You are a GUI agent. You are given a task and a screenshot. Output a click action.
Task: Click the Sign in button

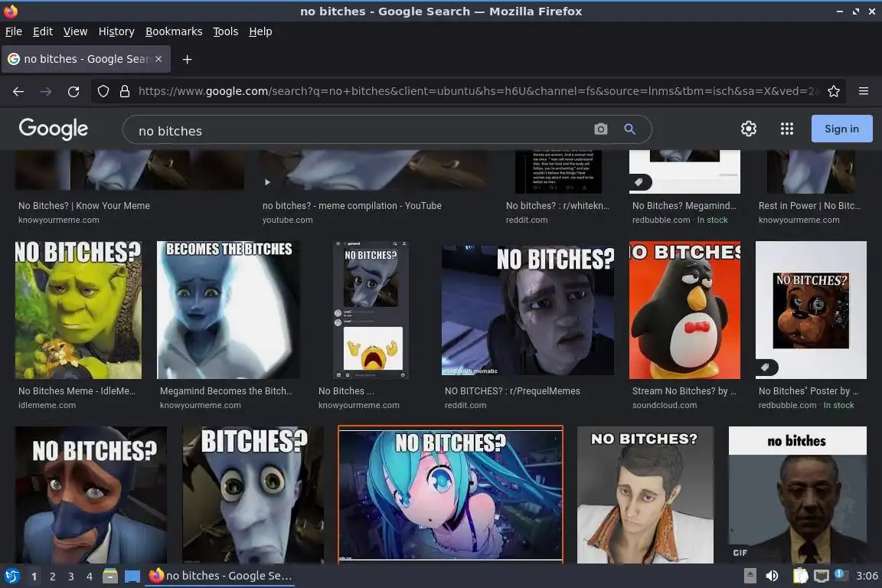click(x=841, y=129)
